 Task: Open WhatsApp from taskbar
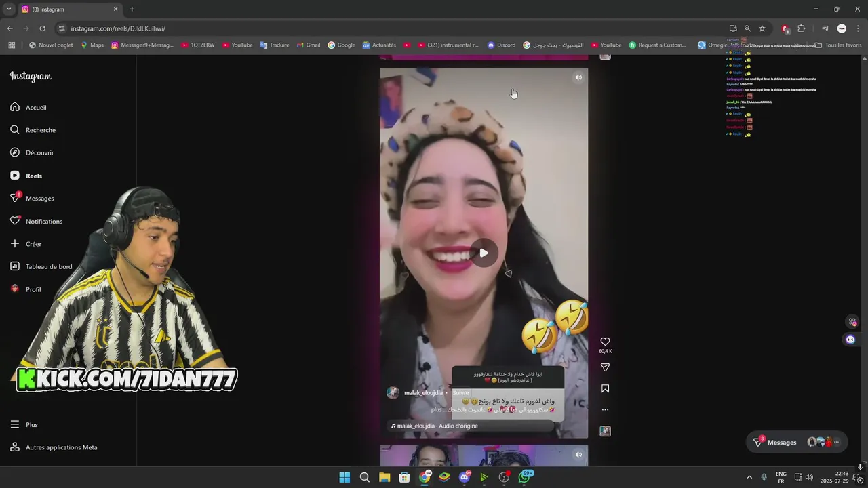524,477
